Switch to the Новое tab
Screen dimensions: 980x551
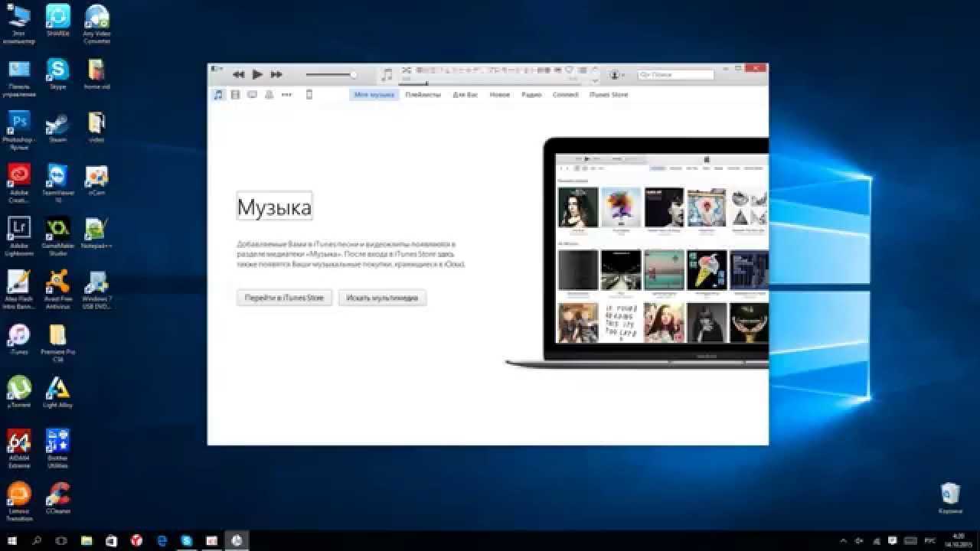[500, 95]
